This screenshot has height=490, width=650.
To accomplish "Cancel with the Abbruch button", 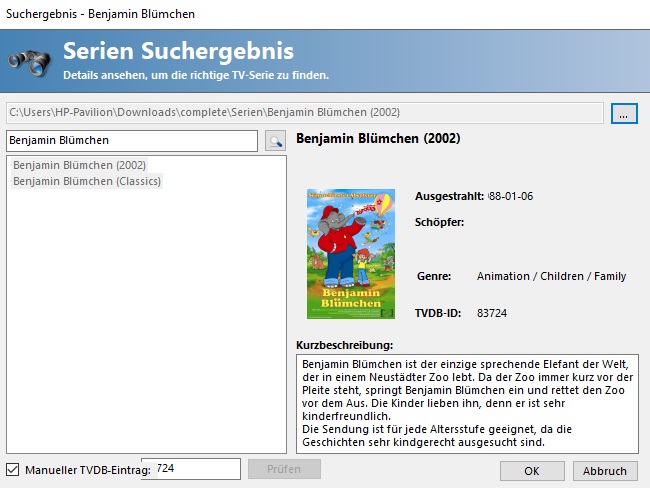I will [605, 471].
